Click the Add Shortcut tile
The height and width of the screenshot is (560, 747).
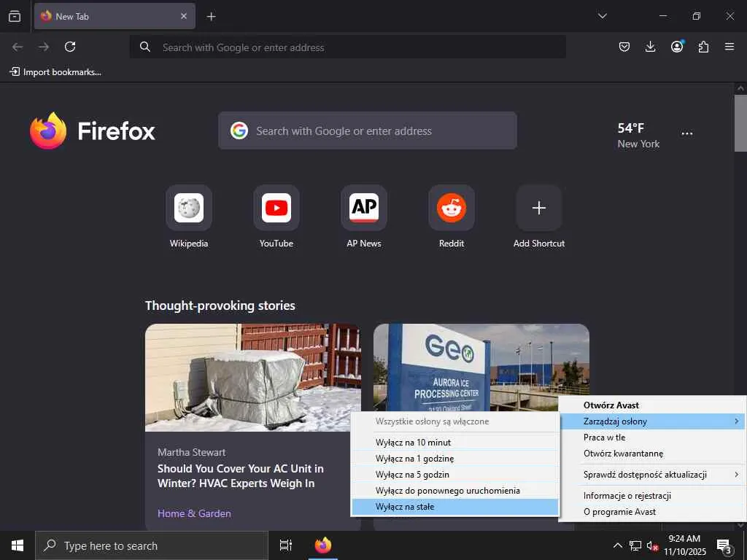point(539,217)
